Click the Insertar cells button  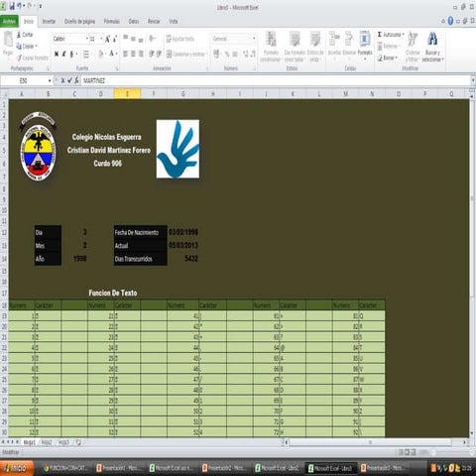(334, 45)
